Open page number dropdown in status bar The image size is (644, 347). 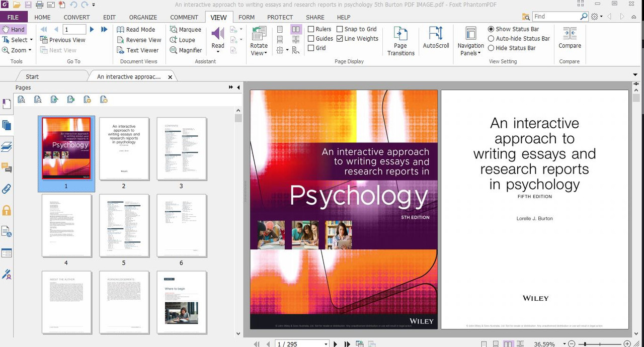click(326, 344)
